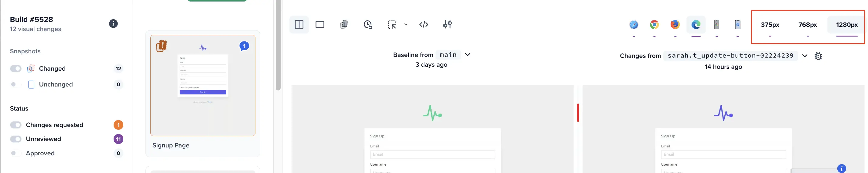The height and width of the screenshot is (173, 868).
Task: Open the code view icon
Action: pos(424,25)
